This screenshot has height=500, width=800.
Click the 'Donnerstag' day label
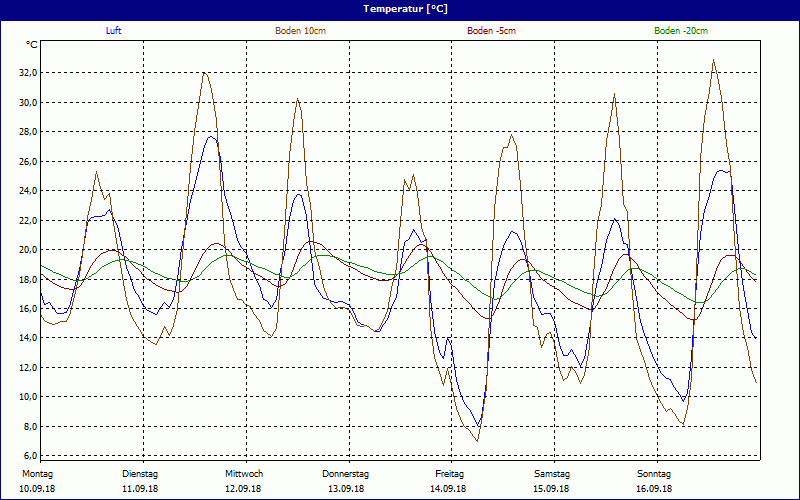tap(345, 474)
